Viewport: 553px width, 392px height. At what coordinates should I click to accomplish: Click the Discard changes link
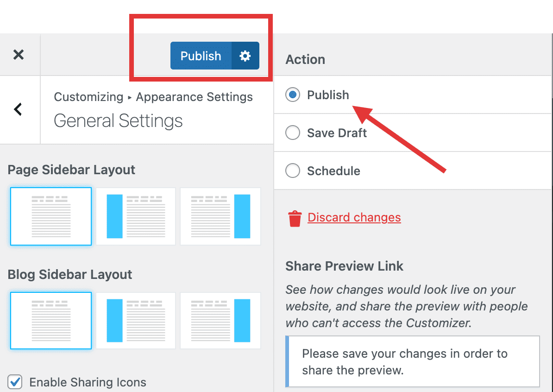coord(354,217)
